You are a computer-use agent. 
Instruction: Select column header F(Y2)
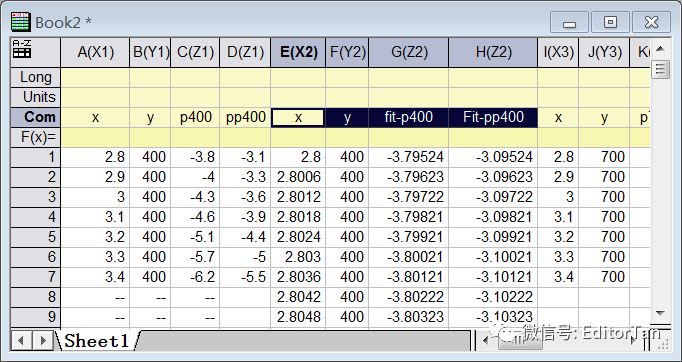pyautogui.click(x=347, y=52)
